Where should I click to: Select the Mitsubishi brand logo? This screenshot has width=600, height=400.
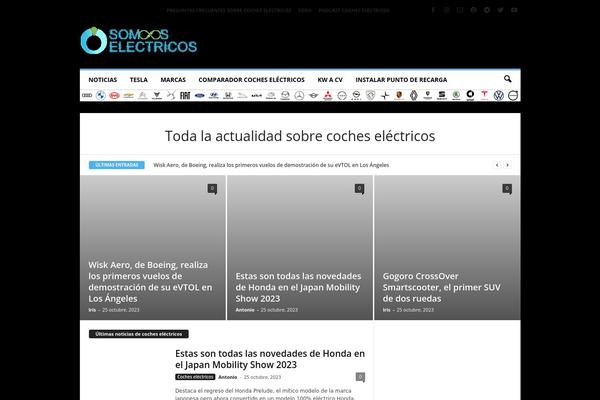pyautogui.click(x=328, y=95)
